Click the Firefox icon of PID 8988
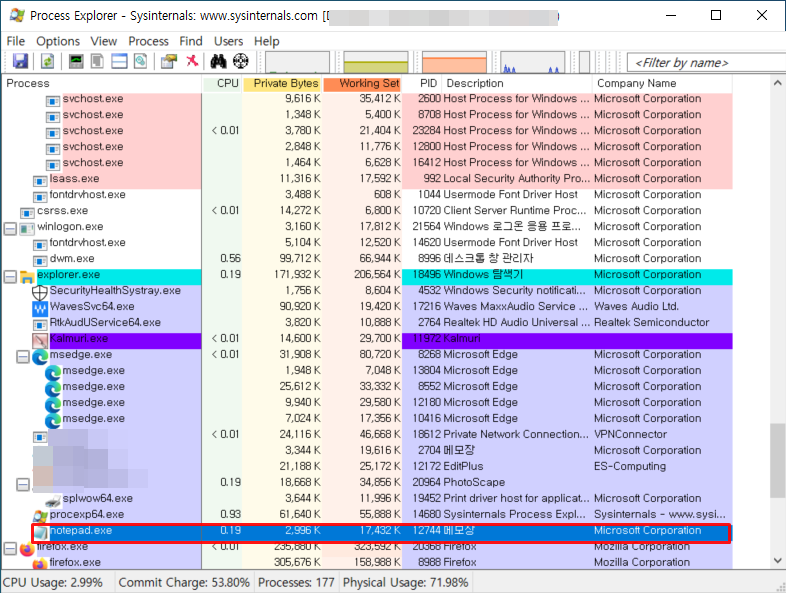Viewport: 786px width, 593px height. [x=40, y=563]
